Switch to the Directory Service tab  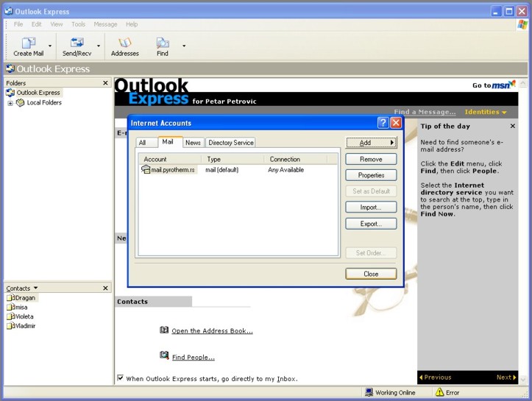coord(231,143)
